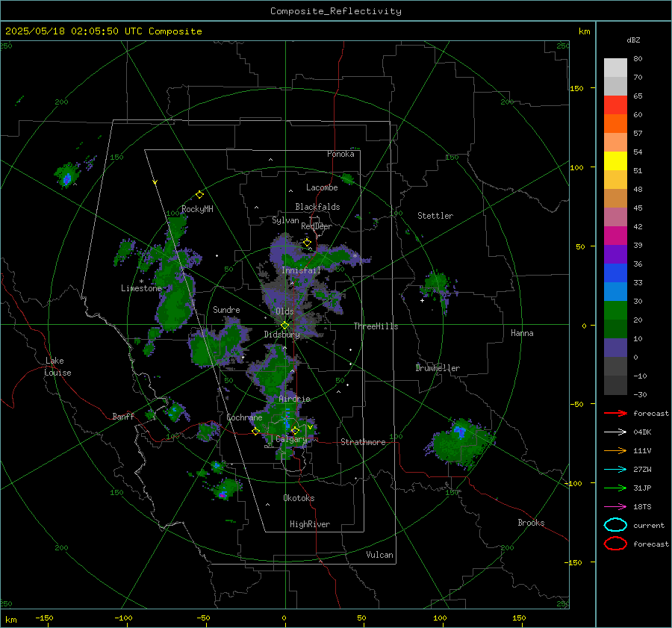Select the 51 dBZ yellow color swatch

(615, 161)
